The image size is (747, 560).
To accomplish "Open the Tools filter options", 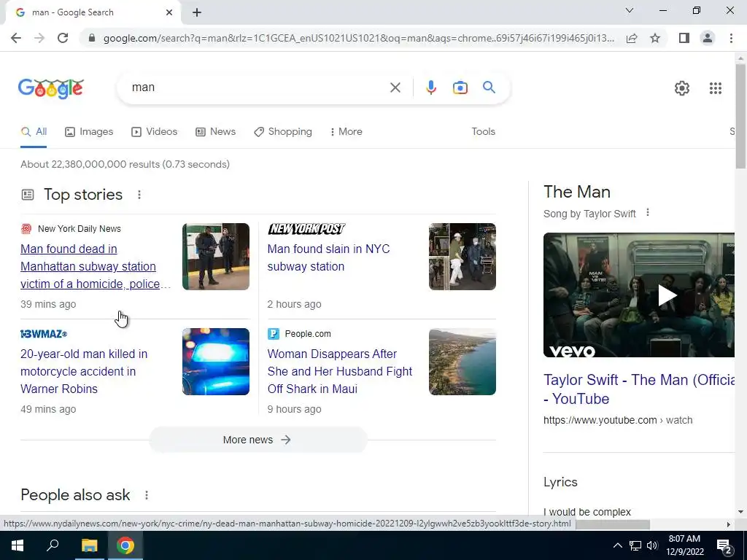I will [x=483, y=132].
